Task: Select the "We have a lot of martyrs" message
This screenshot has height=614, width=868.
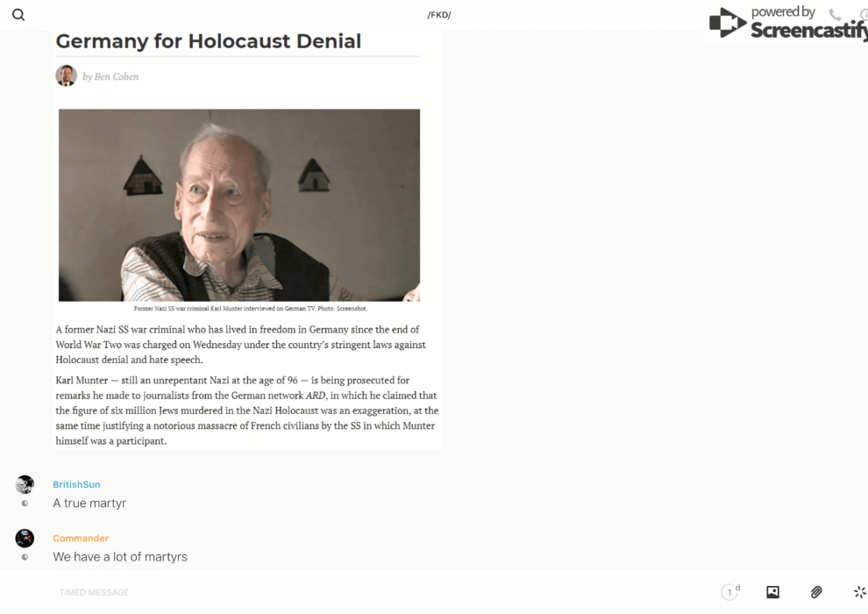Action: pos(120,557)
